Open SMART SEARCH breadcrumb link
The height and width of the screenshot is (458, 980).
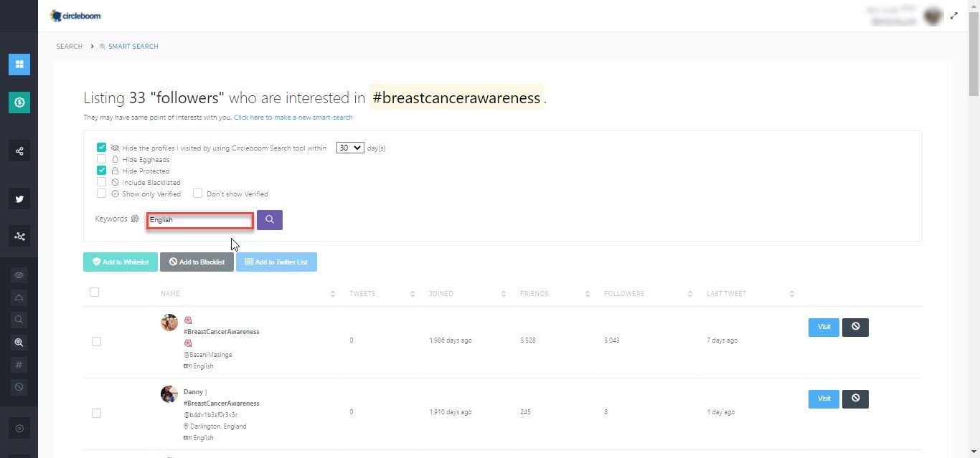tap(129, 47)
